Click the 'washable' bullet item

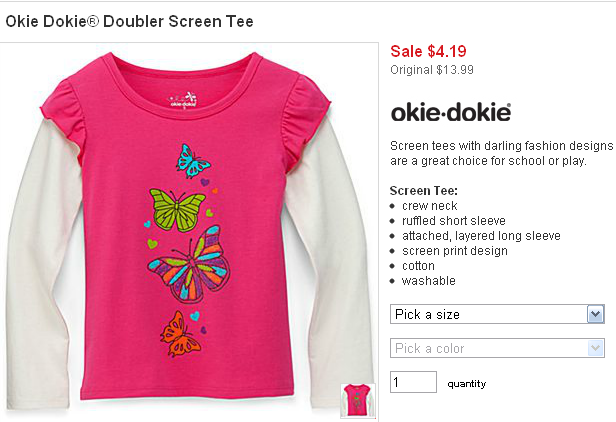point(429,281)
